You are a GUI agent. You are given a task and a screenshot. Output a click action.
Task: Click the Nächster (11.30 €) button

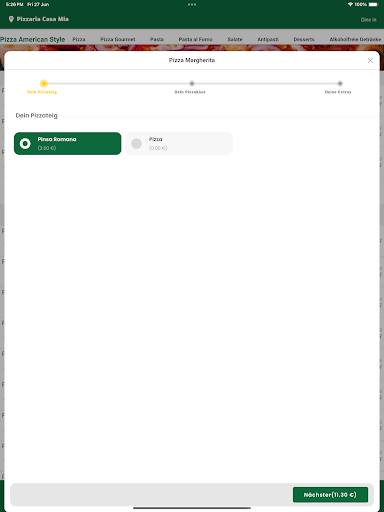tap(330, 495)
